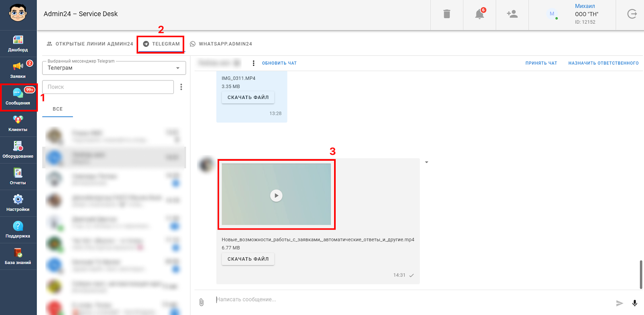Download the 6.77 MB video file
This screenshot has width=644, height=315.
tap(248, 259)
